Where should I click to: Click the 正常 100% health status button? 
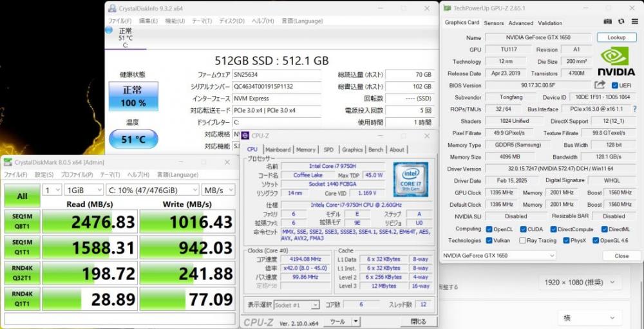(133, 96)
